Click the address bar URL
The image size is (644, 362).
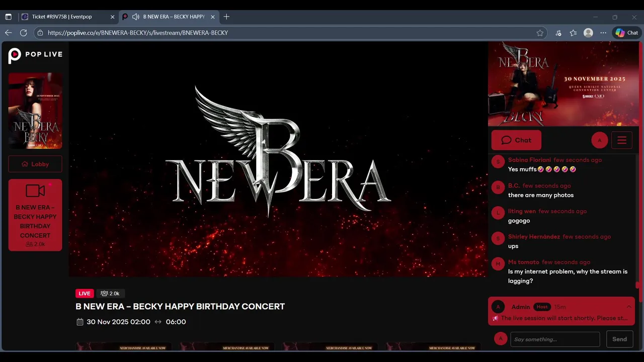[x=138, y=33]
